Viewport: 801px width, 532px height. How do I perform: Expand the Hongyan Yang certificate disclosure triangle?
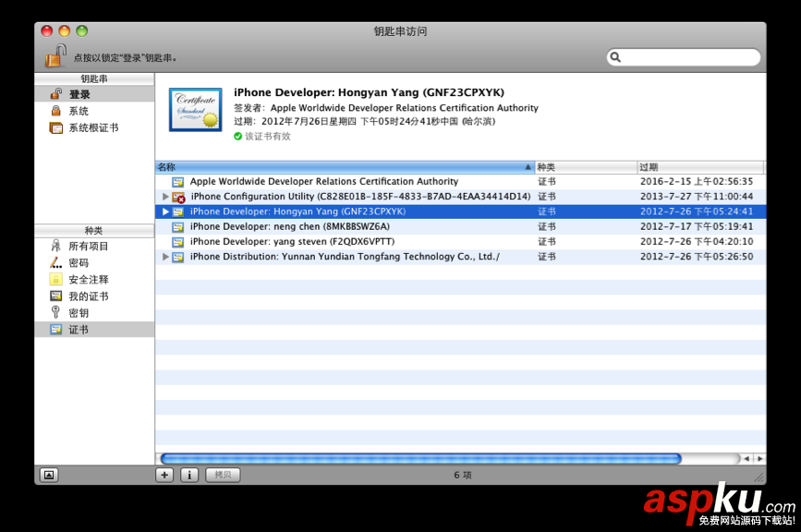click(165, 212)
